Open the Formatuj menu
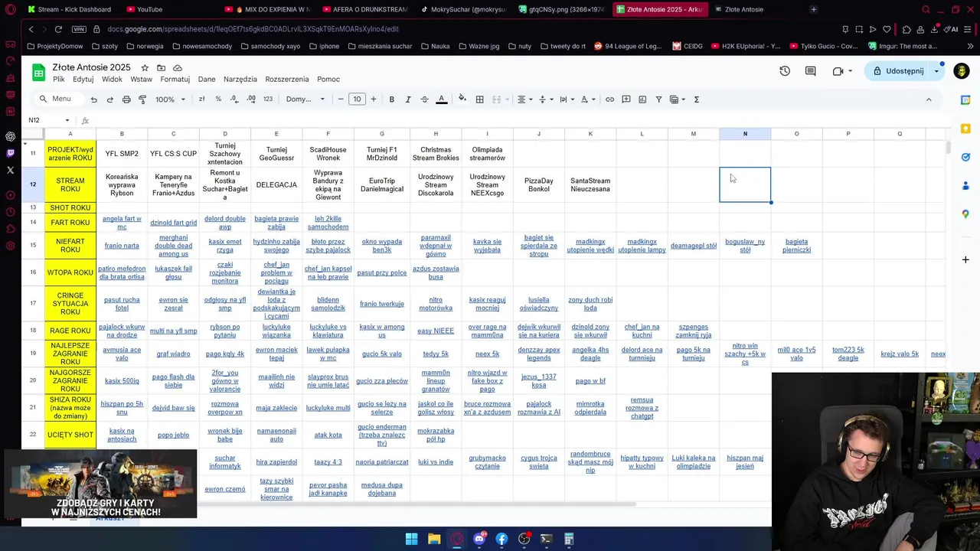Screen dimensions: 980x551 click(x=175, y=80)
